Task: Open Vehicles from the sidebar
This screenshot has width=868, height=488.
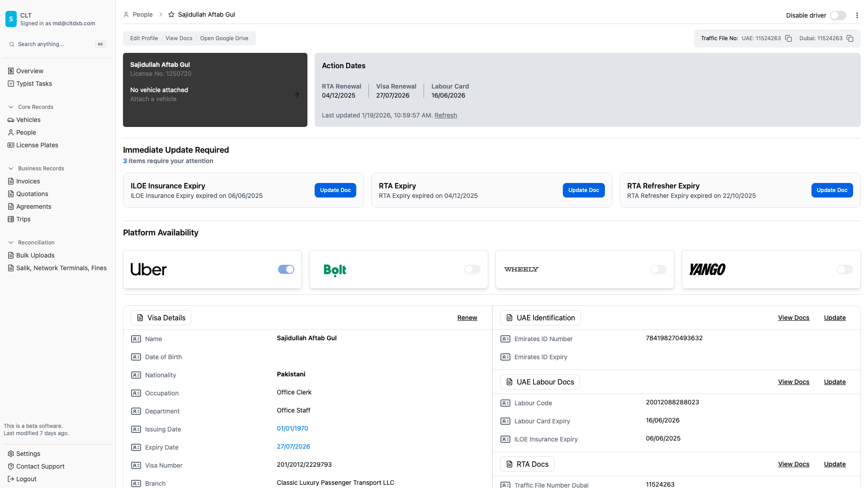Action: [28, 120]
